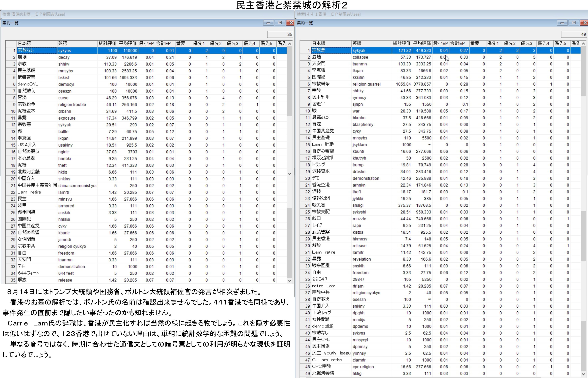Viewport: 588px width, 378px height.
Task: Click the right count field showing 49
Action: 574,34
